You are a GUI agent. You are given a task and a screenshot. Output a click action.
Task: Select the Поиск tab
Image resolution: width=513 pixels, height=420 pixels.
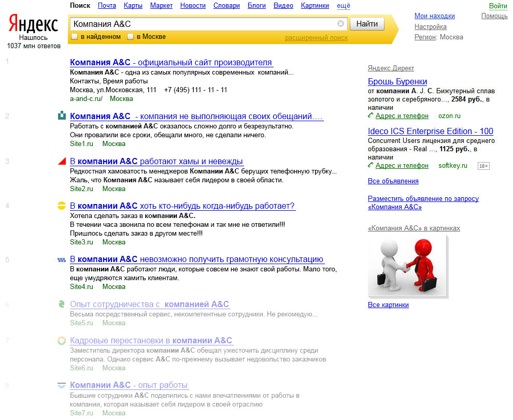tap(80, 6)
